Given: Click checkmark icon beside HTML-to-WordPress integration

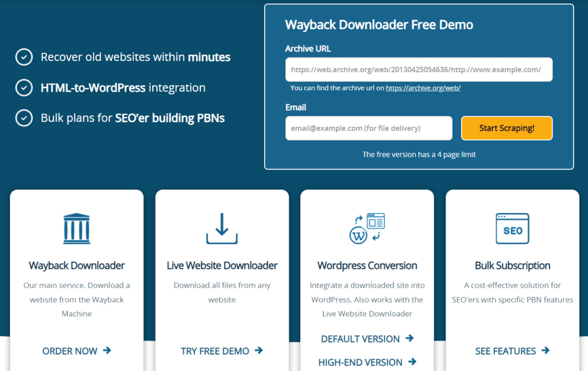Looking at the screenshot, I should pos(24,87).
